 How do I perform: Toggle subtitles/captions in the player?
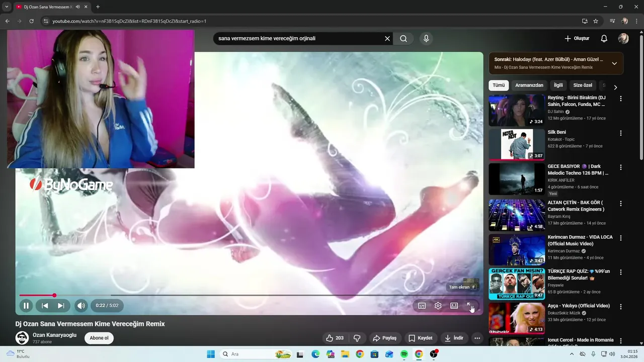click(x=422, y=306)
